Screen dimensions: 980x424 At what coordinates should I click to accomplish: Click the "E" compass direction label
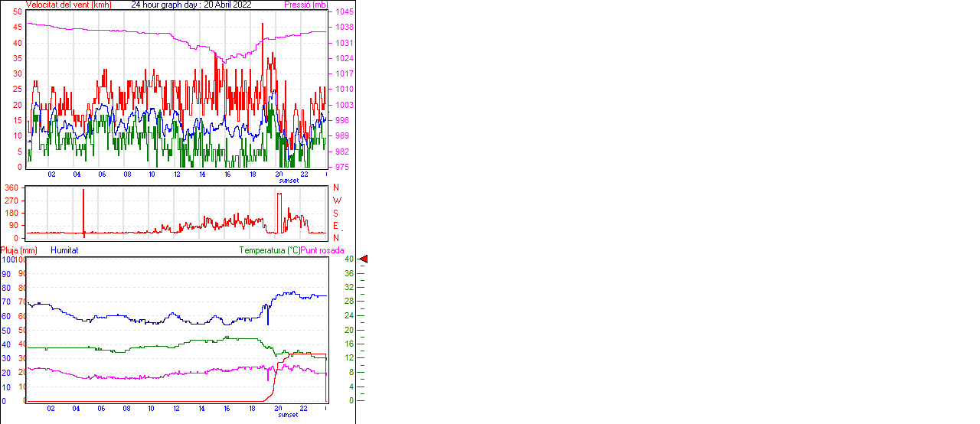pos(335,225)
